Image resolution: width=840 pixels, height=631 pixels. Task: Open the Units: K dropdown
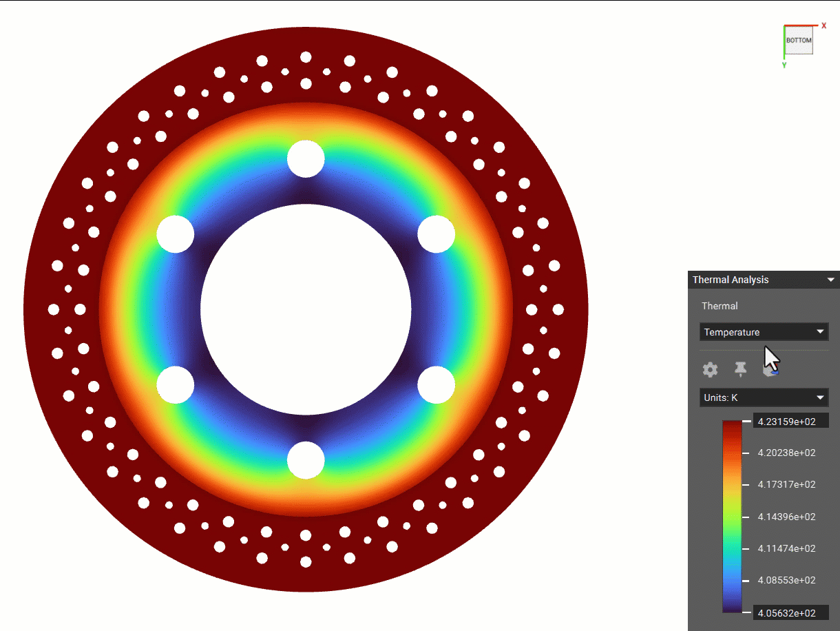coord(764,397)
